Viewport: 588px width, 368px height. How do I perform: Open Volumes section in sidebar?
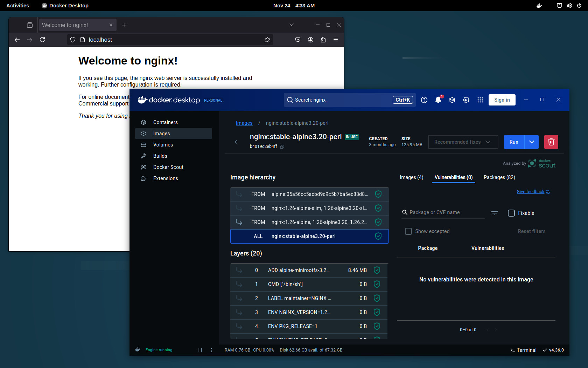173,145
